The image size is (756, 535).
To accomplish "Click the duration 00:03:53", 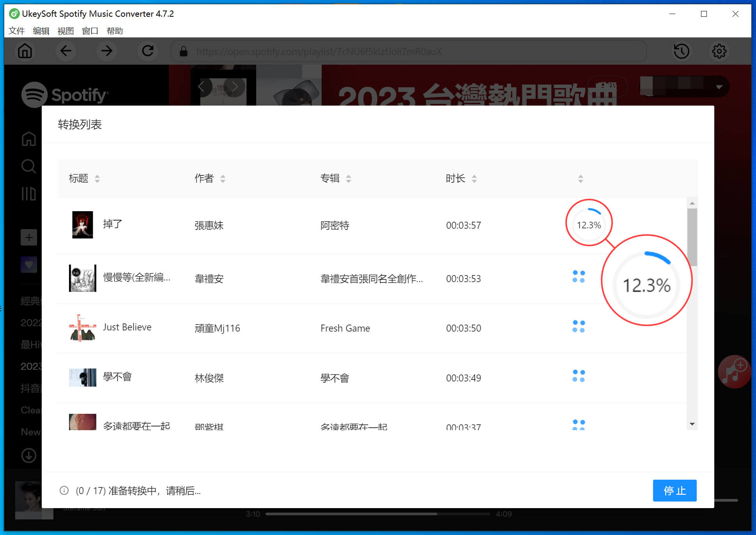I will click(x=464, y=279).
